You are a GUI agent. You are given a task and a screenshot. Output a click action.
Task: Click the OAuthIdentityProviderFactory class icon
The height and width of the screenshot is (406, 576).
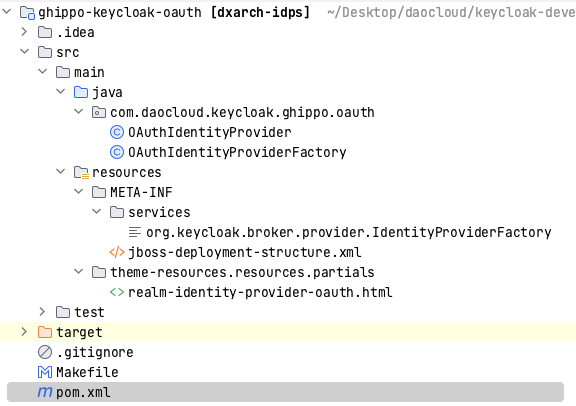coord(117,152)
